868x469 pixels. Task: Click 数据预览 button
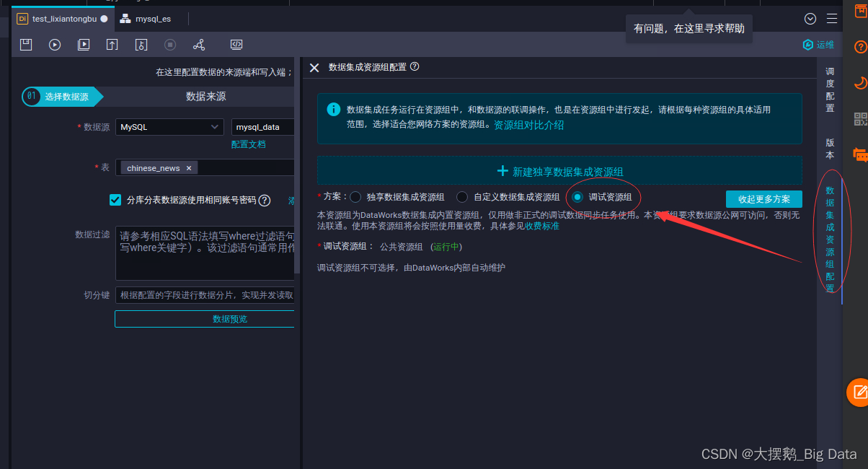[205, 319]
